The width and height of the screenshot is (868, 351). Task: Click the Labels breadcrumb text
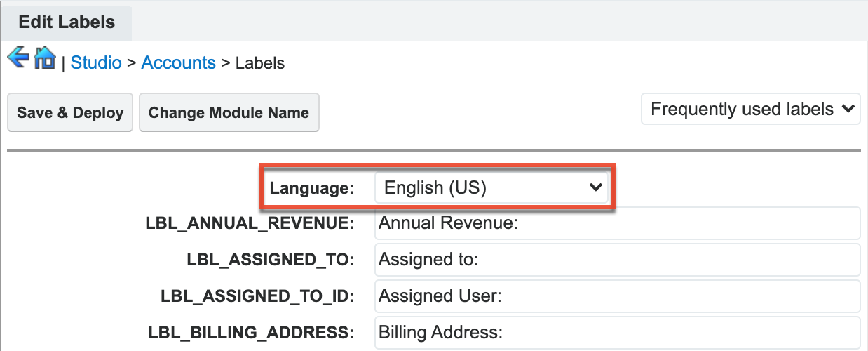coord(259,62)
